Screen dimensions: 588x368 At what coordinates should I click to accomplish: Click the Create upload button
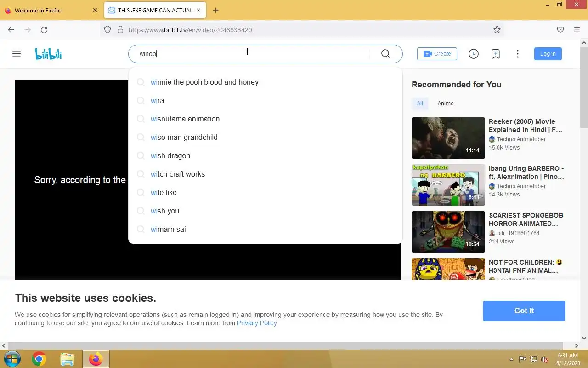437,54
